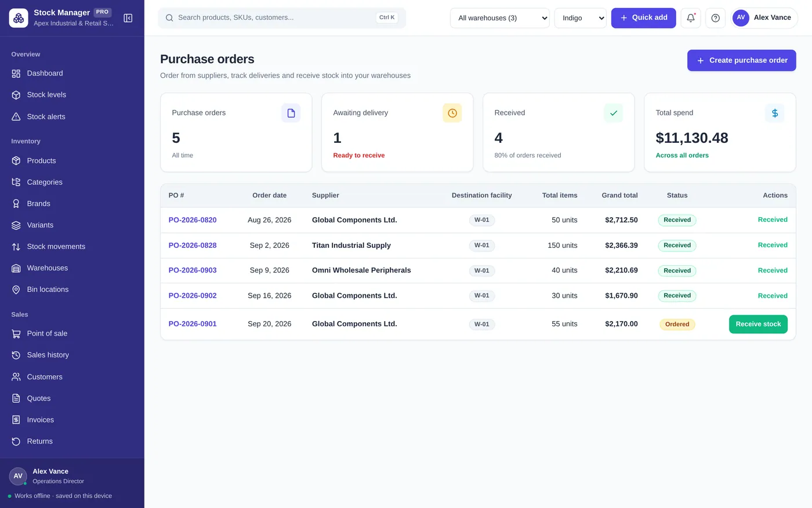
Task: Click the Stock levels cube icon
Action: click(16, 95)
